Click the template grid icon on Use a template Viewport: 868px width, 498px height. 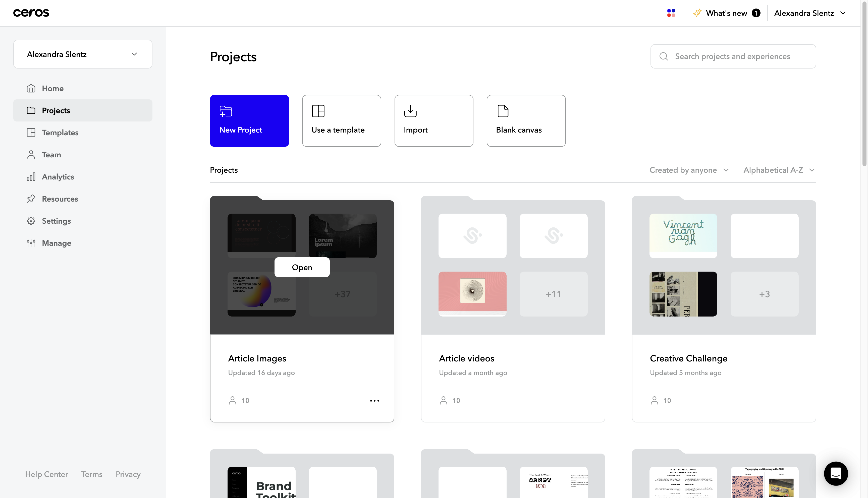(318, 111)
